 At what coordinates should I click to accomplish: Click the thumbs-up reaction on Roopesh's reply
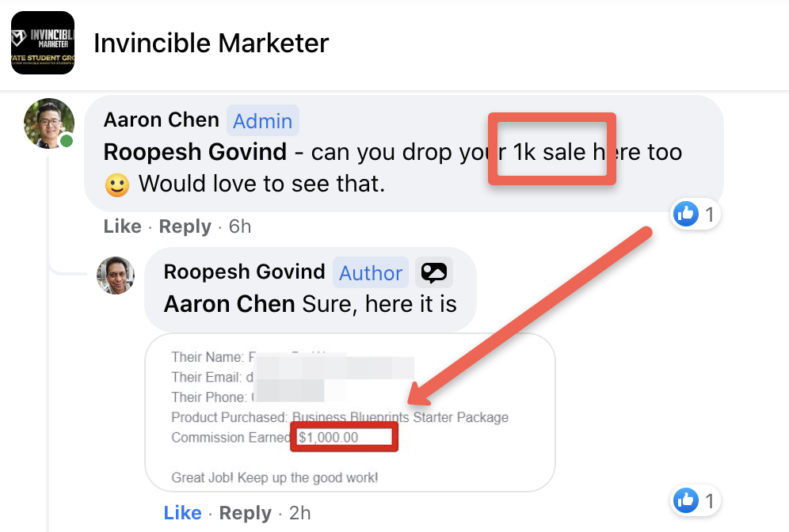click(686, 500)
